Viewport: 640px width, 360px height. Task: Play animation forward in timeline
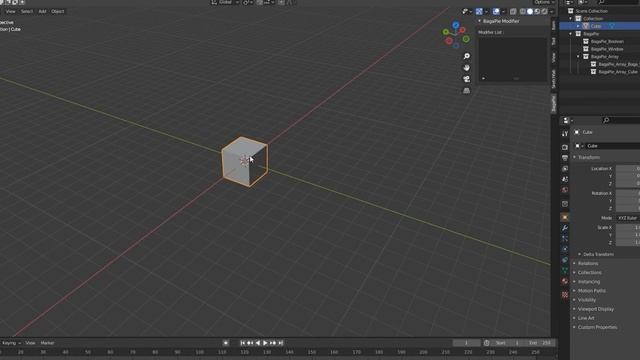pyautogui.click(x=265, y=343)
